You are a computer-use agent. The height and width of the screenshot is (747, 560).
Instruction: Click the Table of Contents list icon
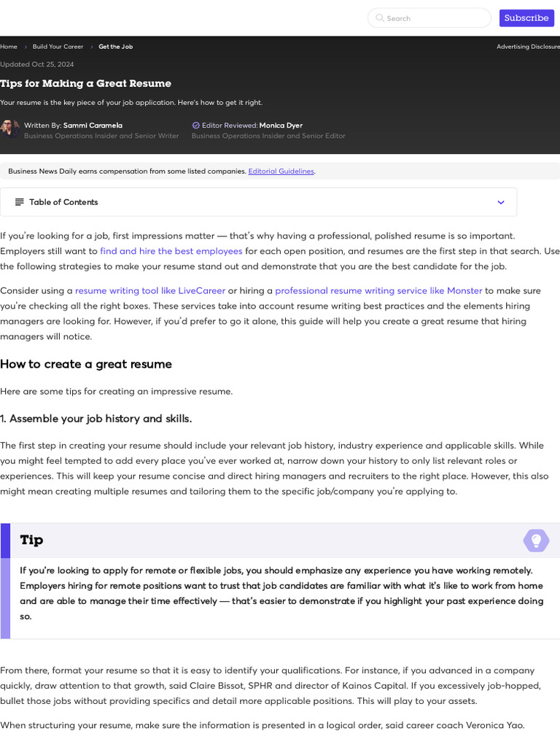(x=20, y=202)
